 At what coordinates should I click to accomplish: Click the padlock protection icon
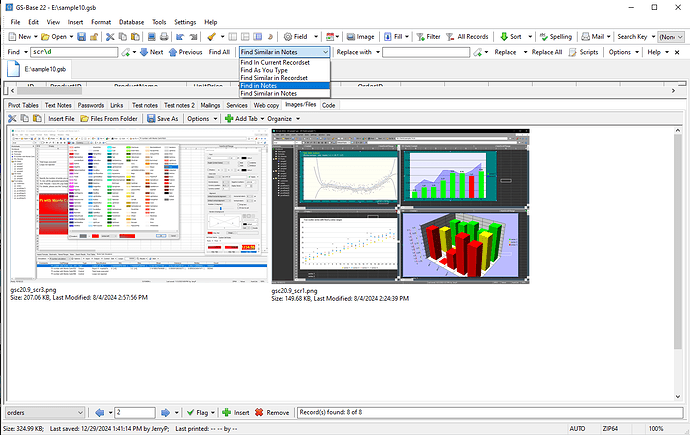[94, 37]
